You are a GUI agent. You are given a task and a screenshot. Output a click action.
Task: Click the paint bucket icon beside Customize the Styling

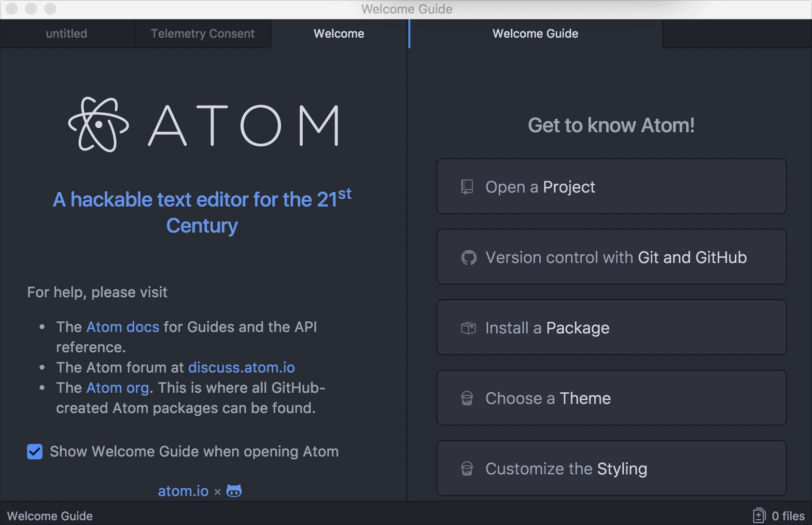[467, 469]
